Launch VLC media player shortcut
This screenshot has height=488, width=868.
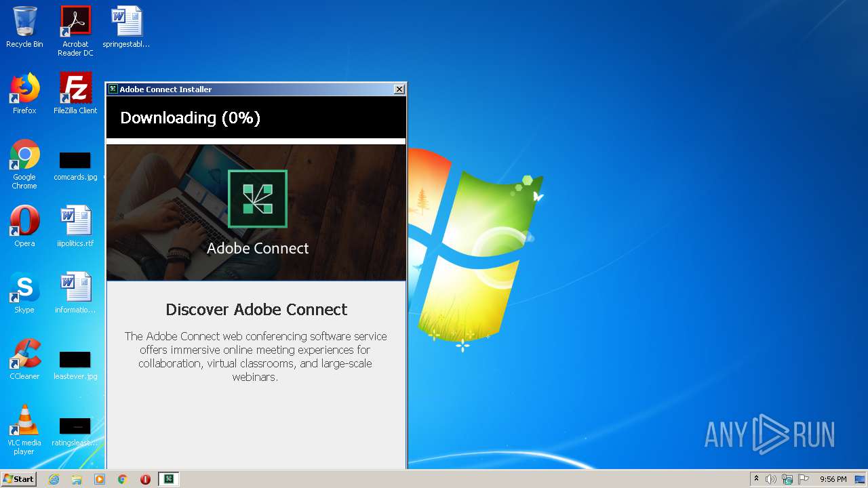(24, 430)
